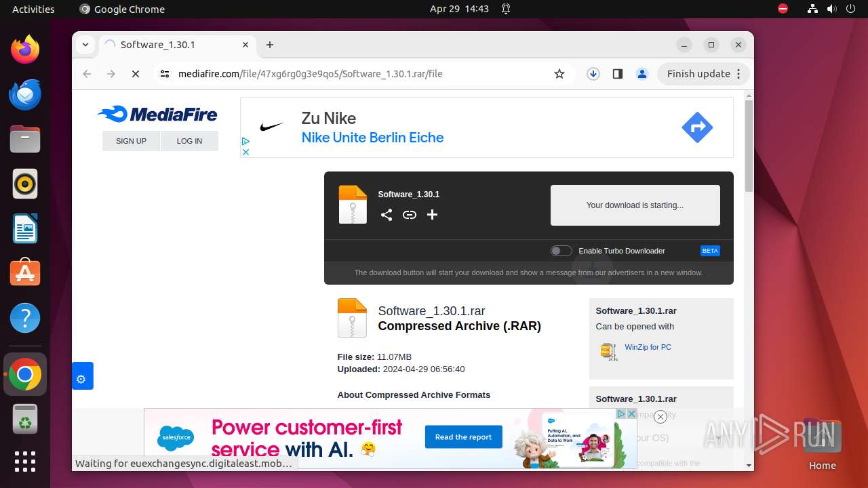Launch LibreOffice Writer from the dock
The height and width of the screenshot is (488, 868).
(x=25, y=228)
